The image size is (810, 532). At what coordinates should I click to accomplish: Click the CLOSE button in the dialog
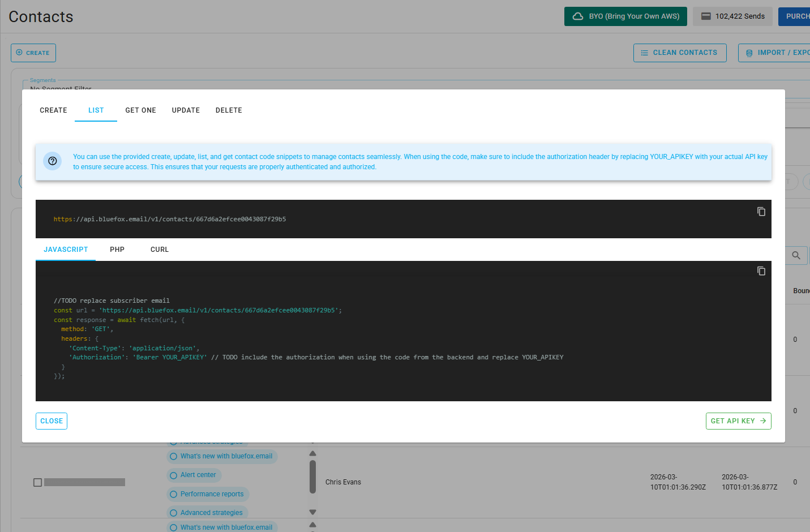pyautogui.click(x=51, y=421)
